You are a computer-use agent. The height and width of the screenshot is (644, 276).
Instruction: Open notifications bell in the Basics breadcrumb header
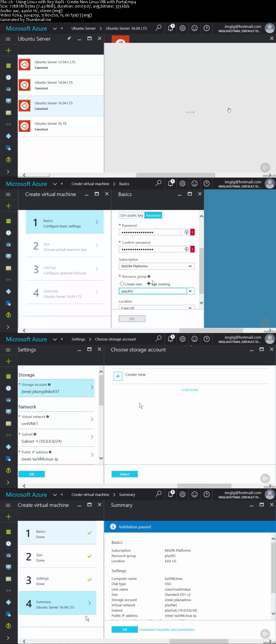click(x=171, y=183)
